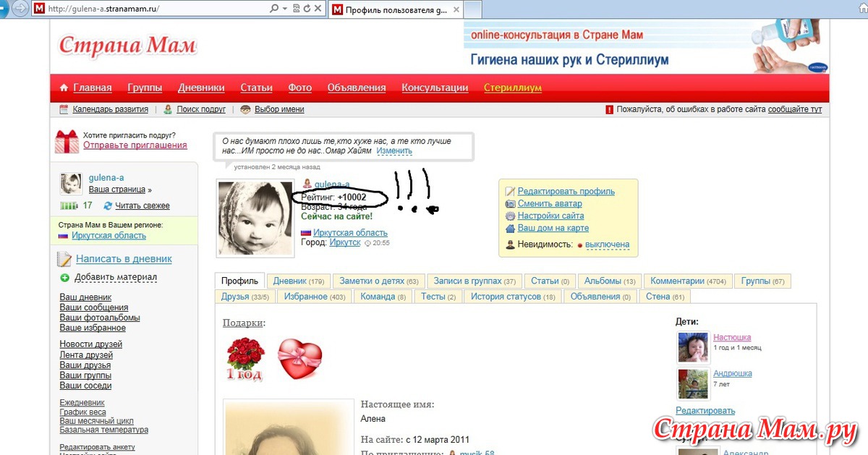Switch to the Избранное (403) tab
Screen dimensions: 868x455
pos(315,296)
